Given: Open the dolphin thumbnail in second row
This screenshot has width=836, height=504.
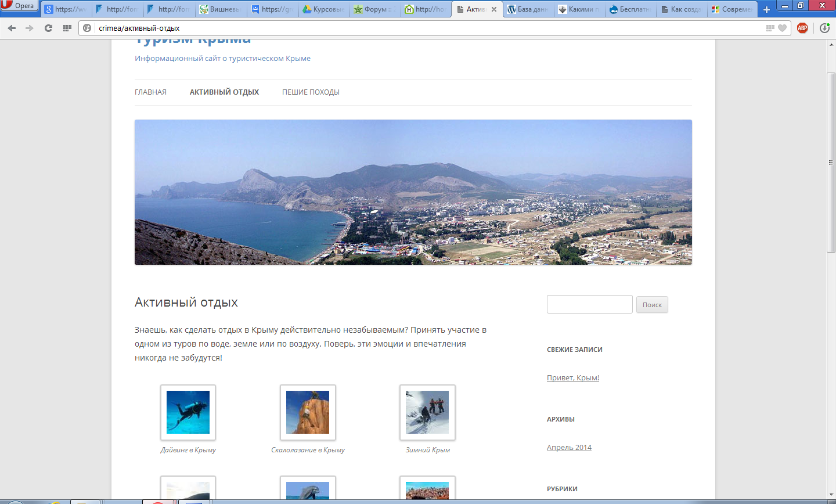Looking at the screenshot, I should click(x=308, y=488).
